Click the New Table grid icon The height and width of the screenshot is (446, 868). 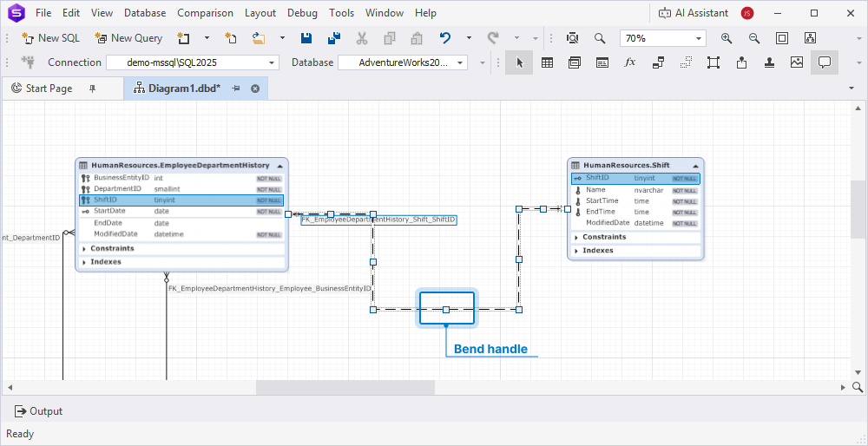[547, 62]
